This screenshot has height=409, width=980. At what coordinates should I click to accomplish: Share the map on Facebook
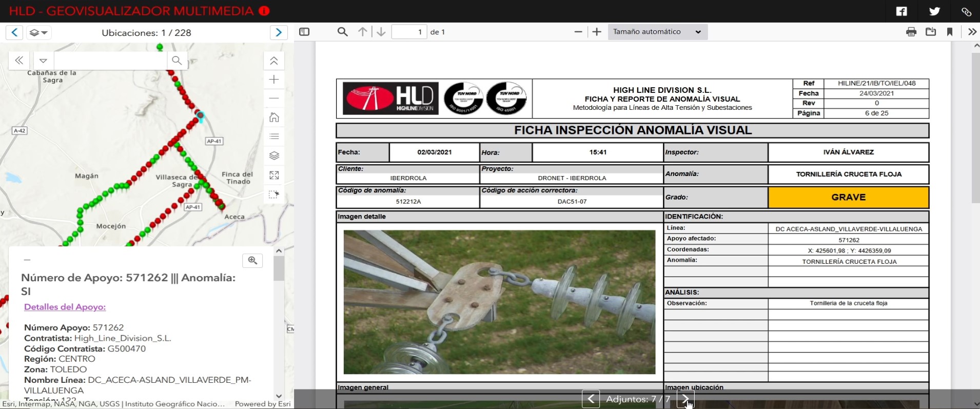(901, 11)
